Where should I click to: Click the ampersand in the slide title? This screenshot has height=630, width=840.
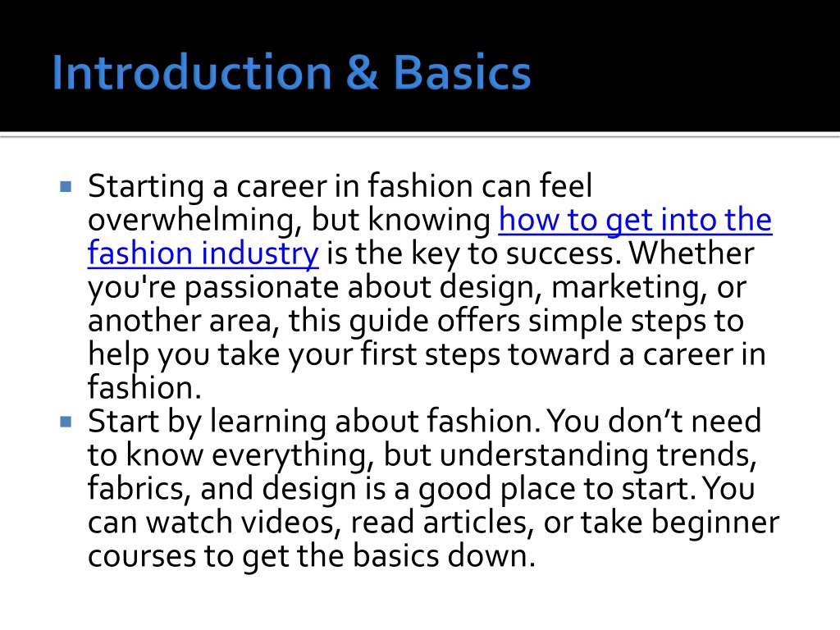[x=363, y=72]
